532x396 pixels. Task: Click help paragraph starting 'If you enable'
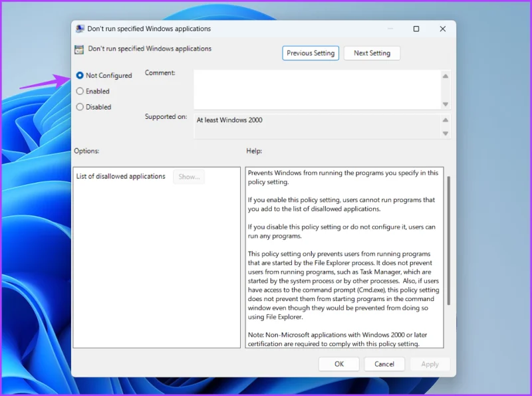point(341,205)
